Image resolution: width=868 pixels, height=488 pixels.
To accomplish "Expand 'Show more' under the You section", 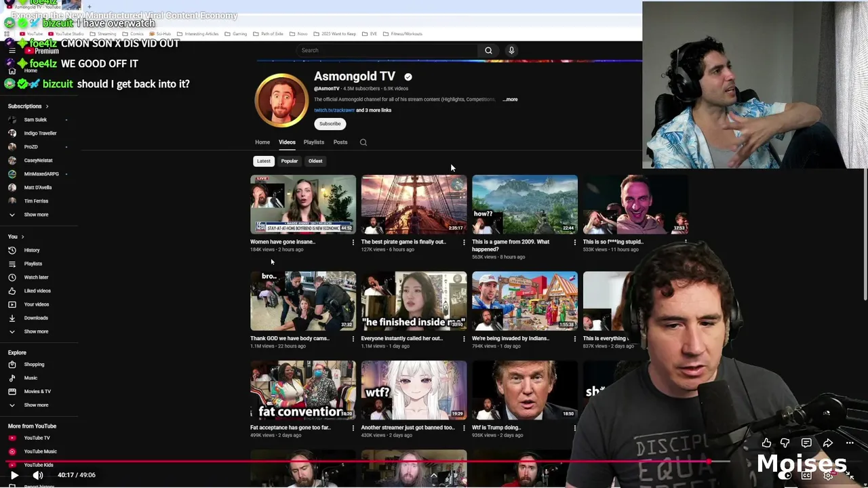I will coord(36,331).
